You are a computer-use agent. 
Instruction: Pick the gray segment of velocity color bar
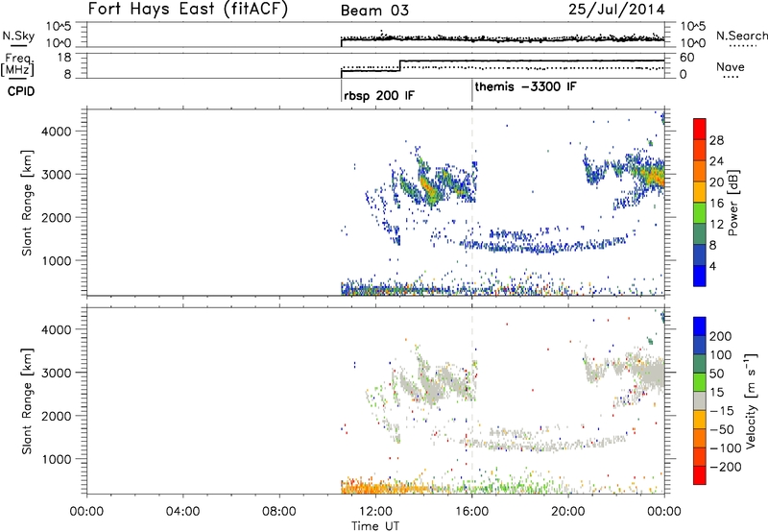click(x=700, y=401)
